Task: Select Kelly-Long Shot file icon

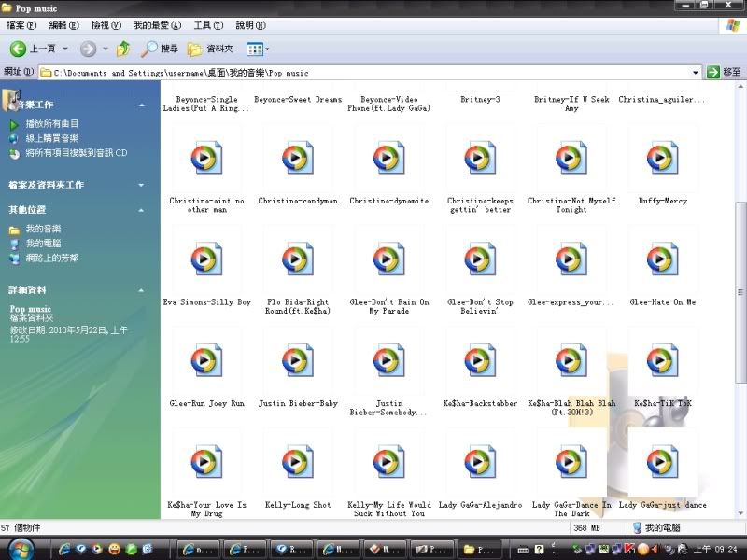Action: [298, 461]
